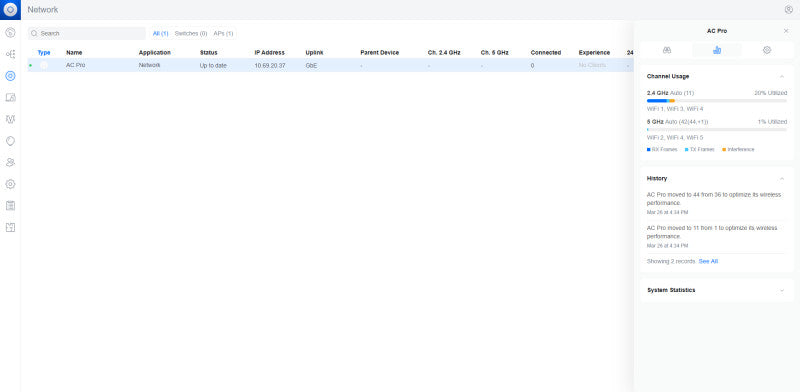Screen dimensions: 800x392
Task: Switch to the device settings gear tab
Action: pyautogui.click(x=767, y=50)
